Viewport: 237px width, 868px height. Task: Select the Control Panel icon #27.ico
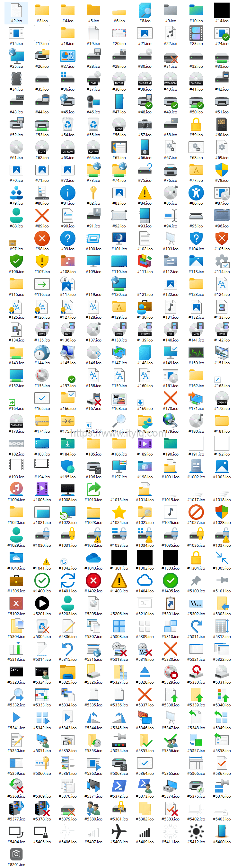click(68, 56)
